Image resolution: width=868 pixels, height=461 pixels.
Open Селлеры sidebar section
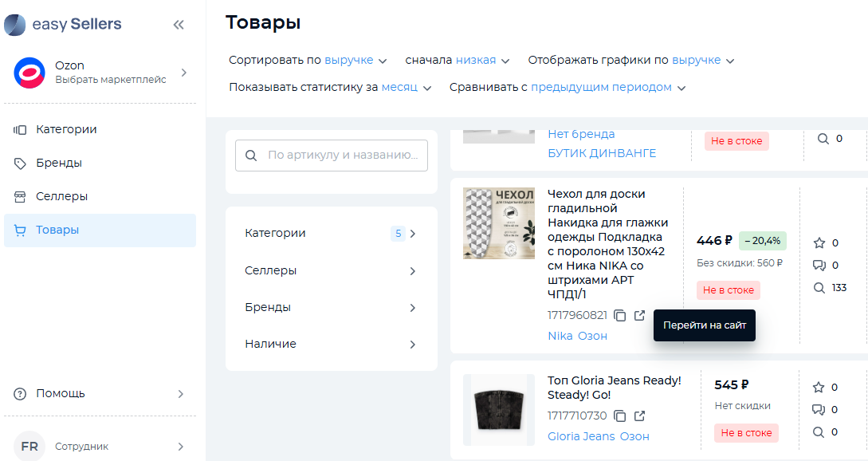(61, 196)
